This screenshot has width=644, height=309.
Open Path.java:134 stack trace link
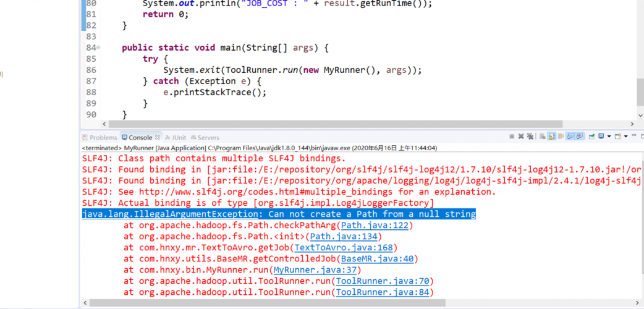tap(344, 236)
